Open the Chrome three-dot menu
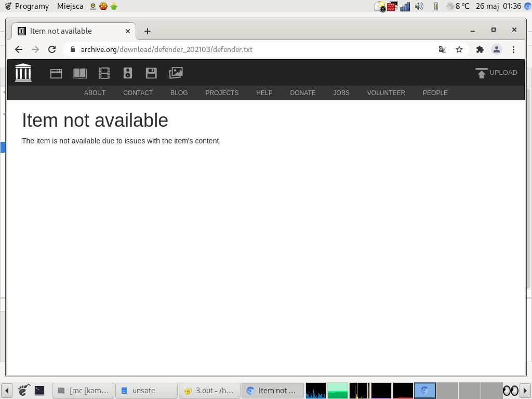Image resolution: width=532 pixels, height=399 pixels. (513, 49)
